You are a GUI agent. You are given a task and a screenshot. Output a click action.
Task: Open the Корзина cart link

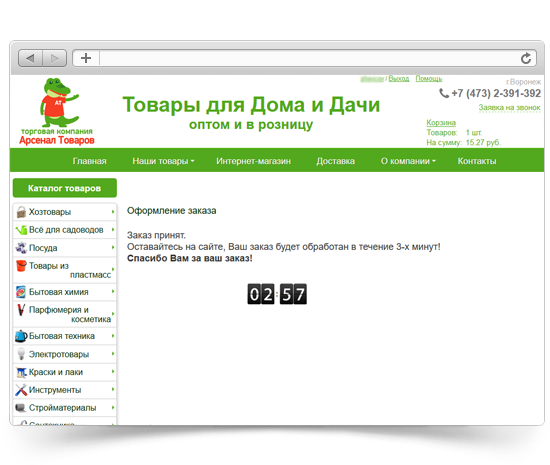[441, 122]
